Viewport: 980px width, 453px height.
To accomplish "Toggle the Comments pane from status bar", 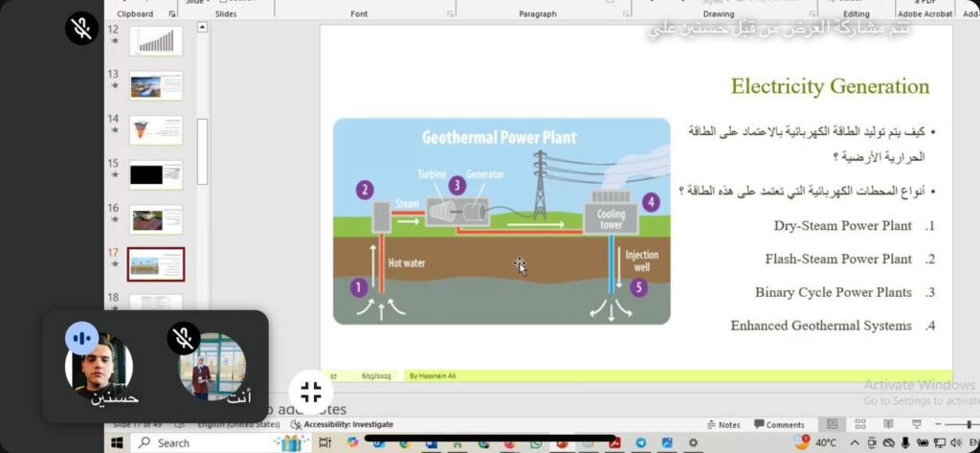I will pos(779,424).
